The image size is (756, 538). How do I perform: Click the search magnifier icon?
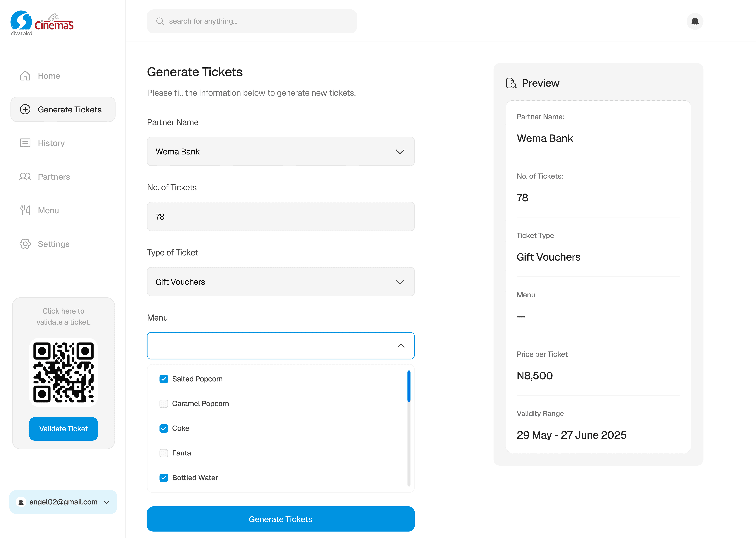tap(160, 21)
